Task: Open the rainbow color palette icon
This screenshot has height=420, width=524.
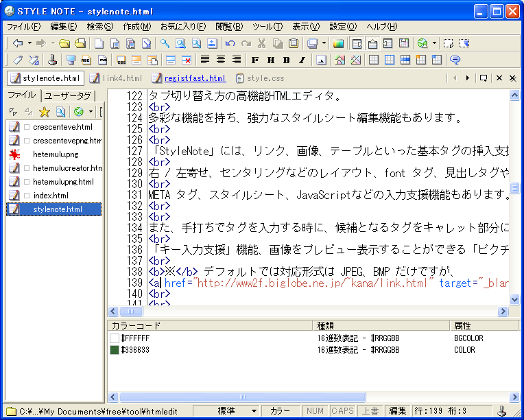Action: (338, 43)
